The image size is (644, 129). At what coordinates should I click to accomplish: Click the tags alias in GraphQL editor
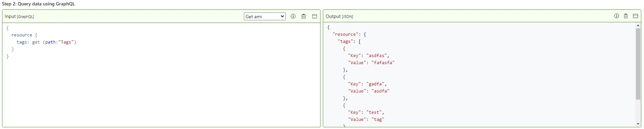tap(23, 42)
